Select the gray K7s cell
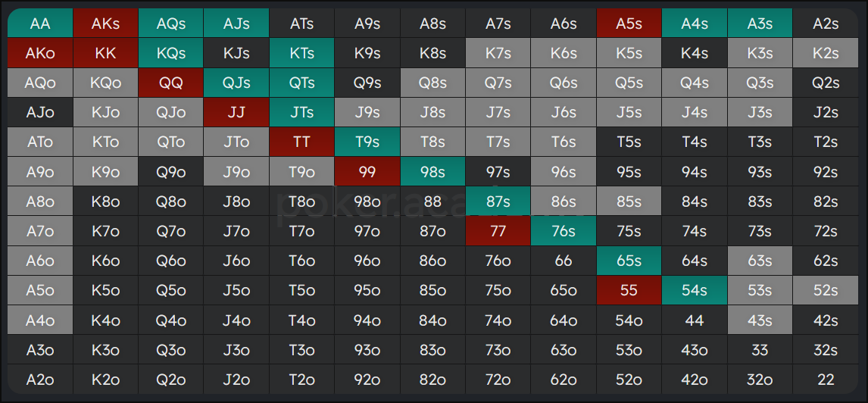Viewport: 868px width, 403px height. coord(498,53)
